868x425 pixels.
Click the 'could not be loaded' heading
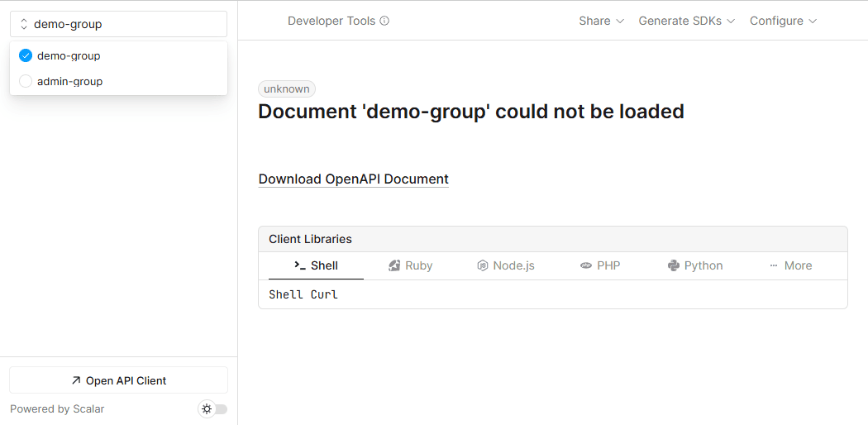point(471,112)
